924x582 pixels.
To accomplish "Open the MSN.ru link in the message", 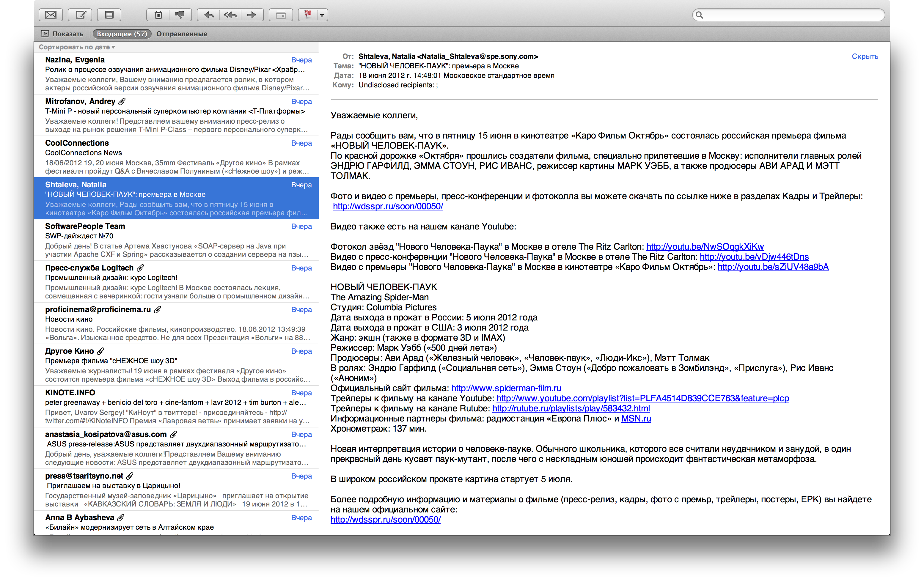I will pos(636,419).
